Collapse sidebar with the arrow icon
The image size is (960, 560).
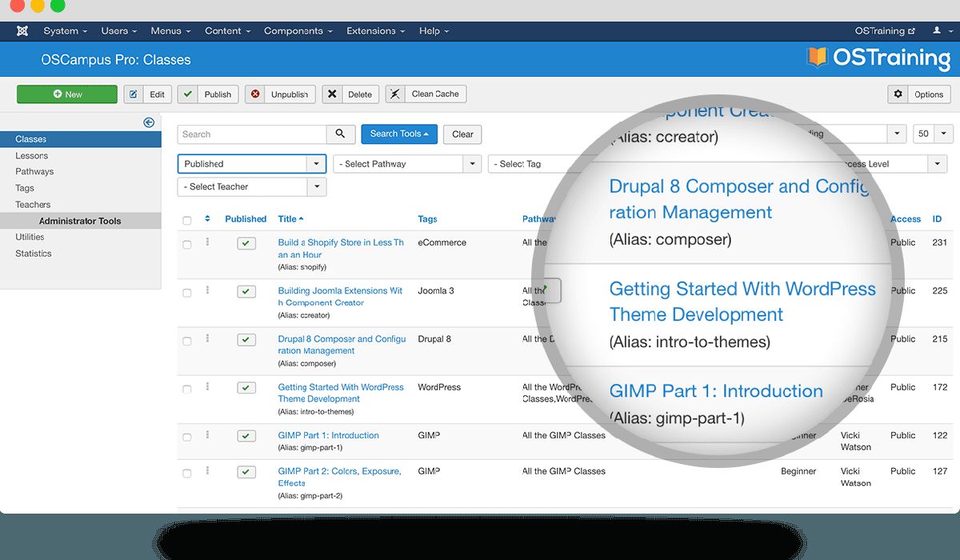149,122
